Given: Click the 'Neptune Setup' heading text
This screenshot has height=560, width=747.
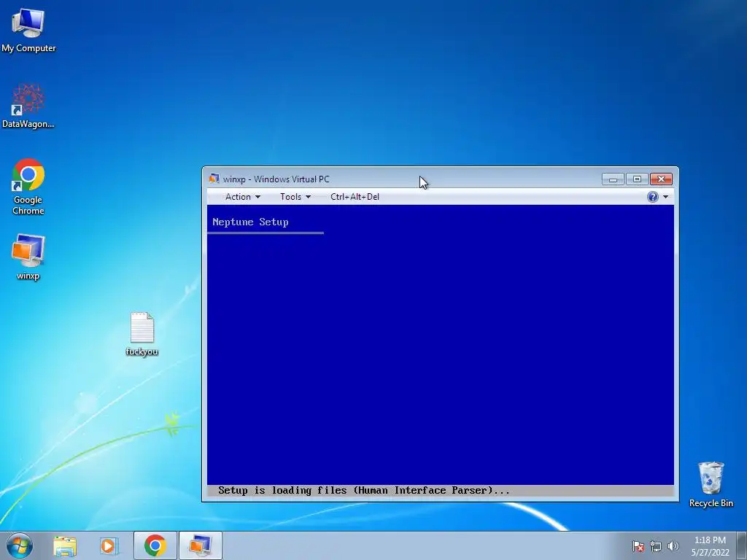Looking at the screenshot, I should pos(250,222).
